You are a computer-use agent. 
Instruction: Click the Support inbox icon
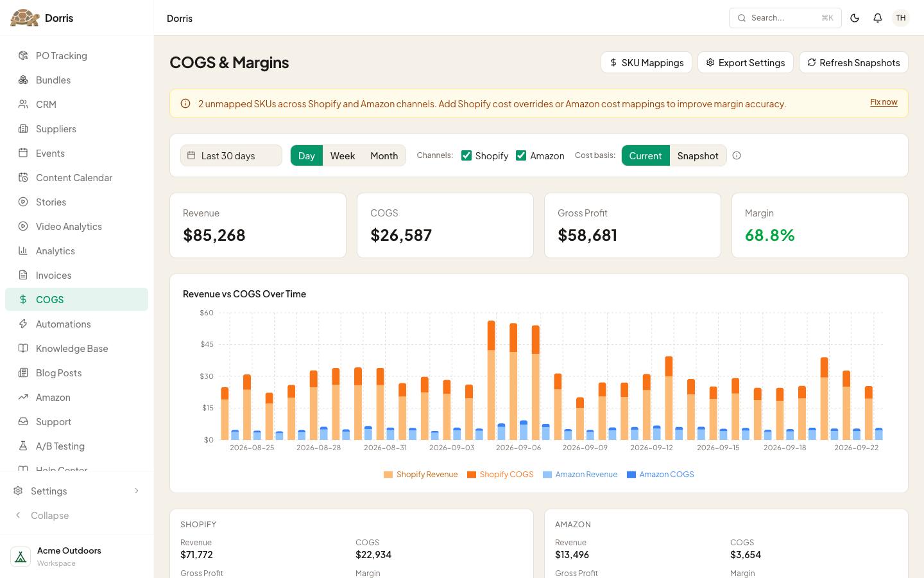23,421
